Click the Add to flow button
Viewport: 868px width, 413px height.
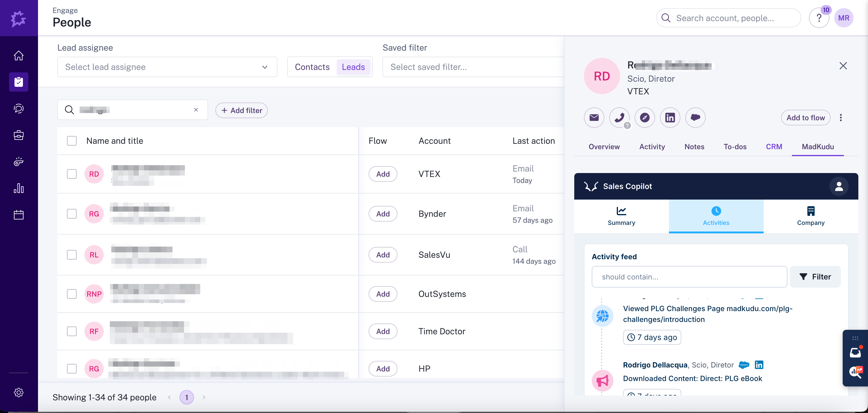click(805, 118)
